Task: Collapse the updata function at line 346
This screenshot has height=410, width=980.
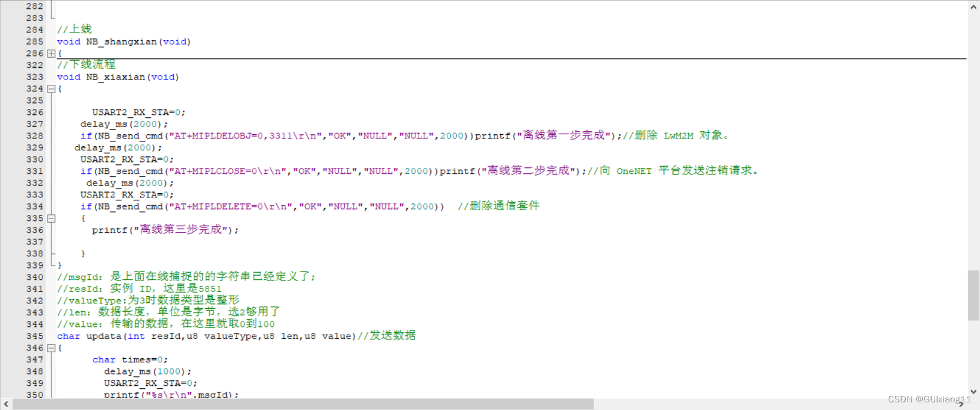Action: (51, 348)
